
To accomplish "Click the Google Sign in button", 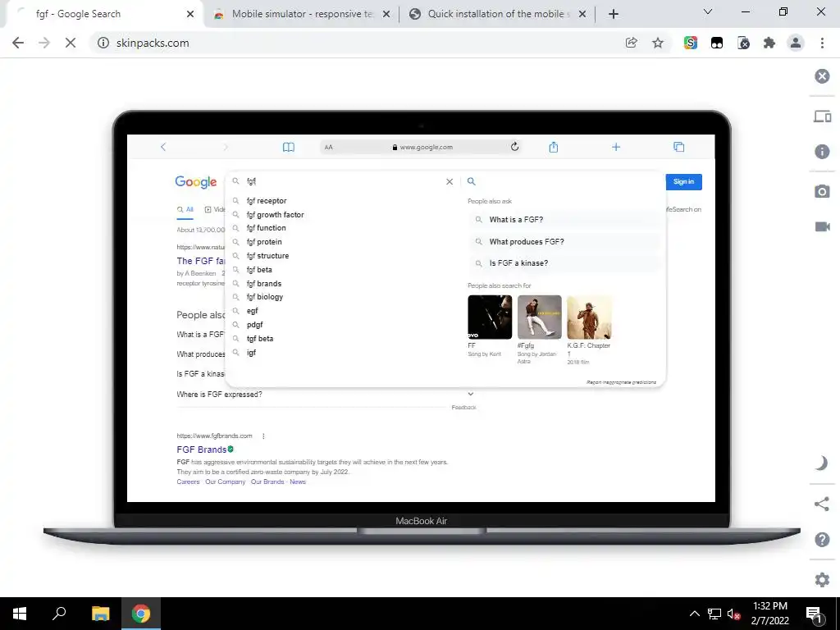I will point(683,181).
